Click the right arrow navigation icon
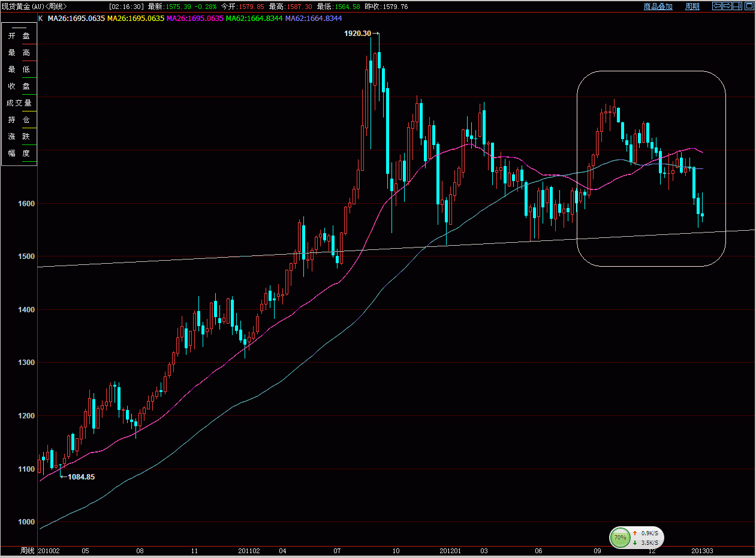Image resolution: width=756 pixels, height=558 pixels. tap(727, 7)
